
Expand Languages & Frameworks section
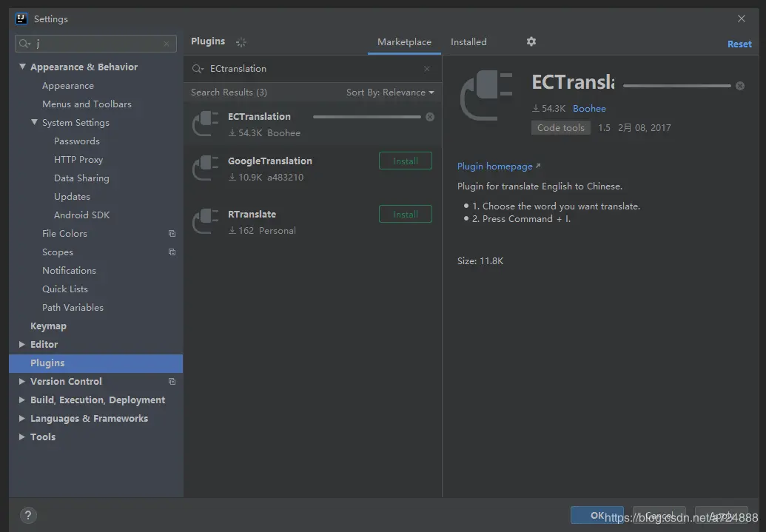point(22,419)
